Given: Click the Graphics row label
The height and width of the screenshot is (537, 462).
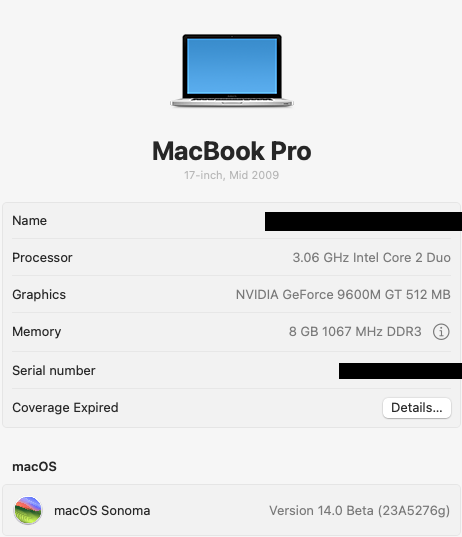Looking at the screenshot, I should pos(39,295).
